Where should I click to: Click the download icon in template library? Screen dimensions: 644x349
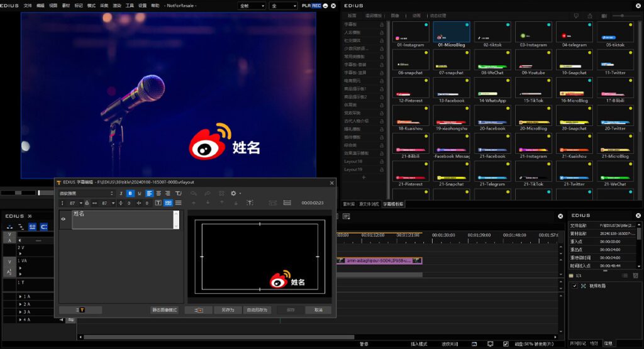pos(576,16)
